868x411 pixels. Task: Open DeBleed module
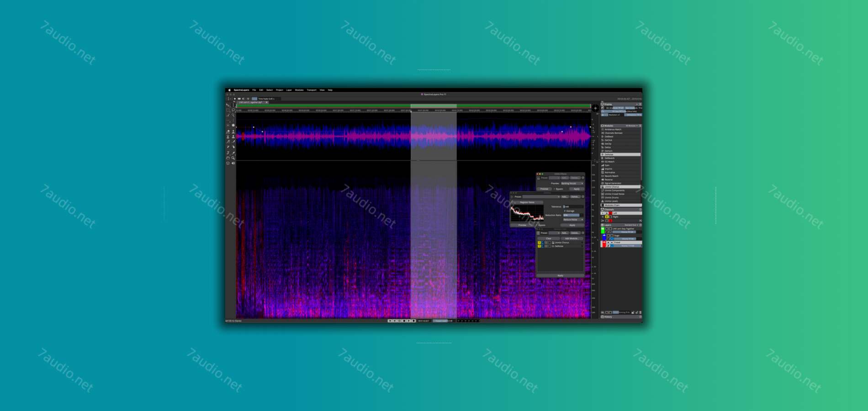[x=620, y=137]
